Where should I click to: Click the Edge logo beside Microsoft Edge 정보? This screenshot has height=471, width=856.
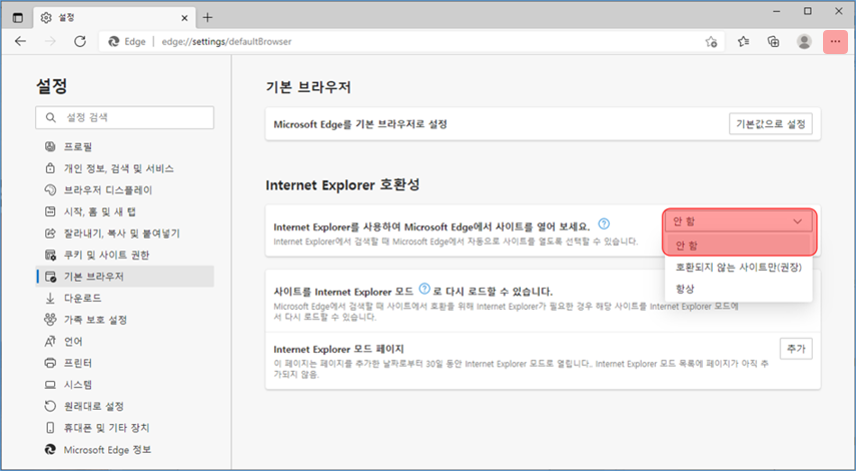pos(50,450)
